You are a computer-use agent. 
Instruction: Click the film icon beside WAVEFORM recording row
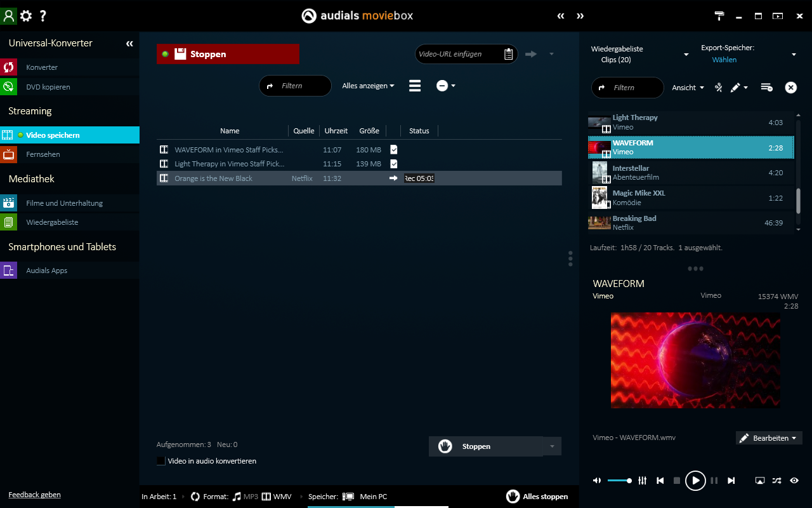point(164,150)
